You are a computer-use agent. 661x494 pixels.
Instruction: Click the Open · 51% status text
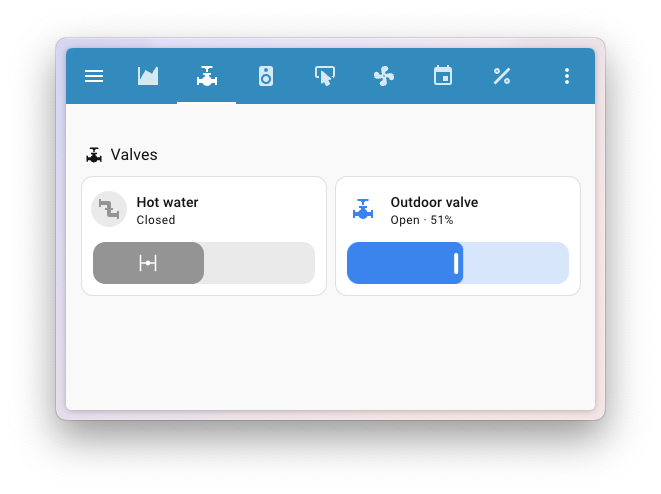pyautogui.click(x=421, y=220)
